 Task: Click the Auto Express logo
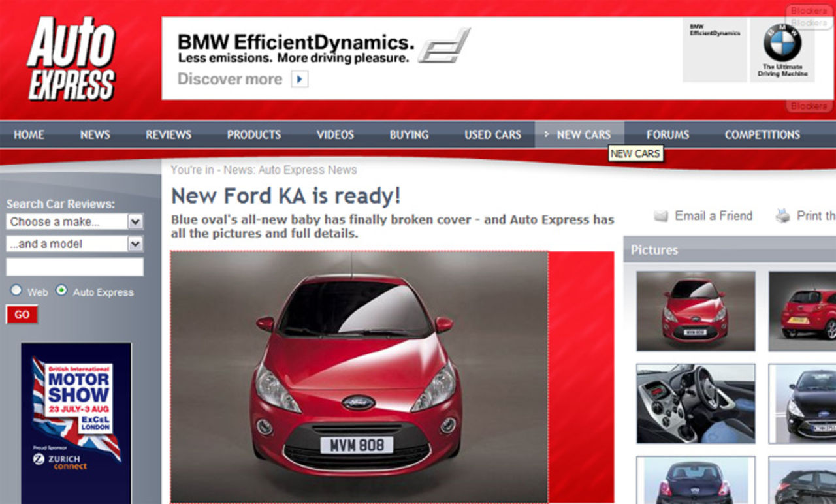71,59
